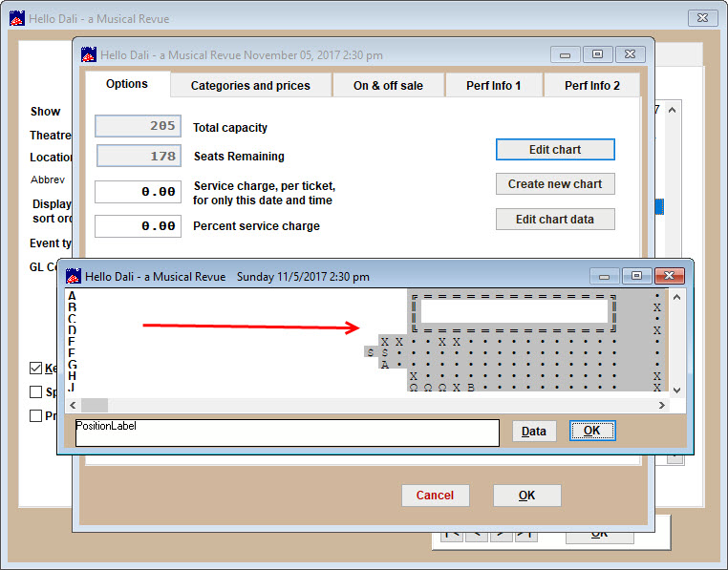Click the 'Show' label in background window

(x=46, y=112)
